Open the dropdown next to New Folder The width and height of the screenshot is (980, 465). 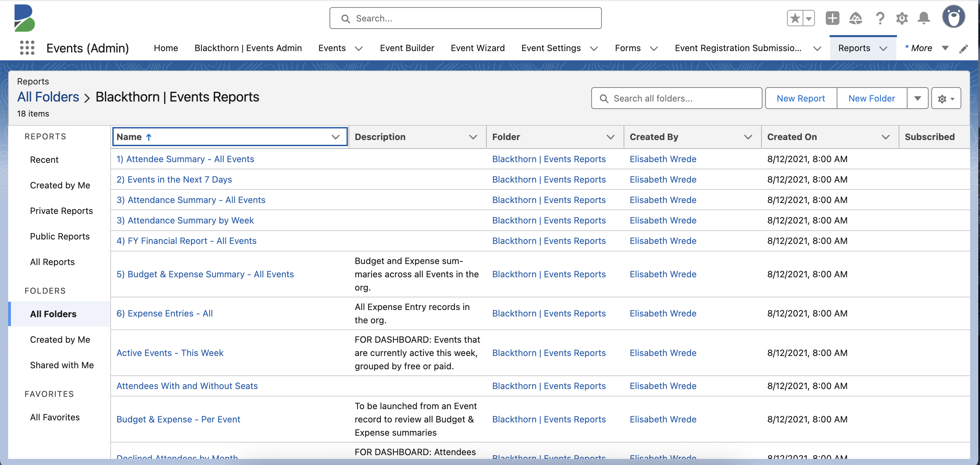918,98
